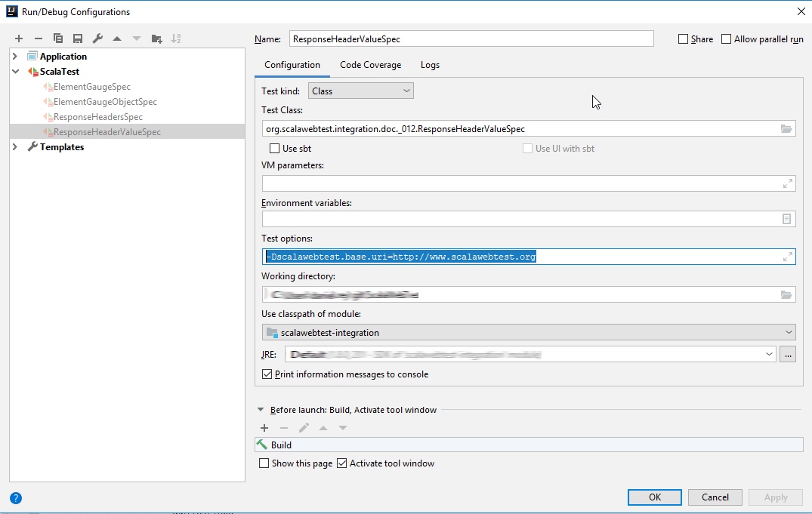812x514 pixels.
Task: Uncheck Print information messages to console
Action: click(x=267, y=374)
